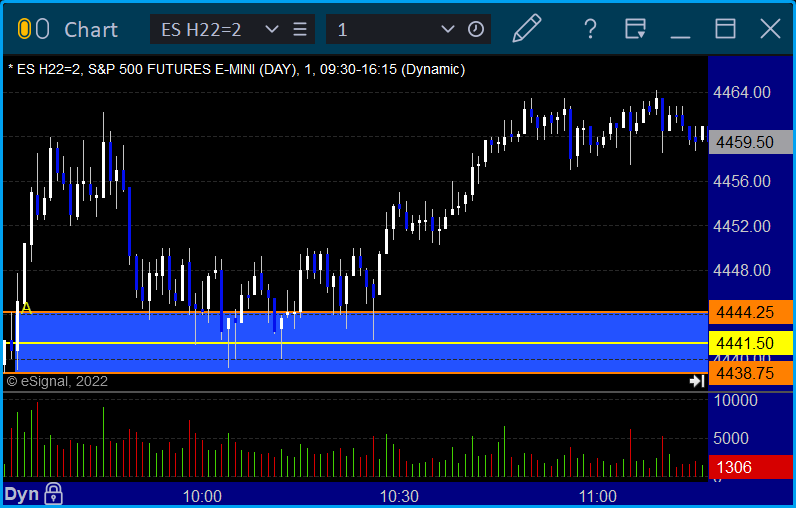Click the 4459.50 current price label
Screen dimensions: 796x508
click(751, 142)
